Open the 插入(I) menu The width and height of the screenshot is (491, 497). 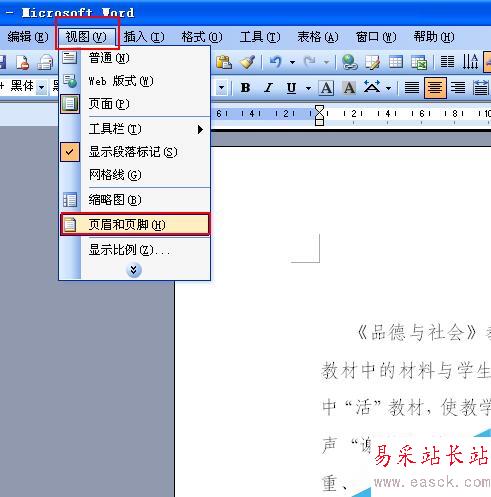[144, 37]
